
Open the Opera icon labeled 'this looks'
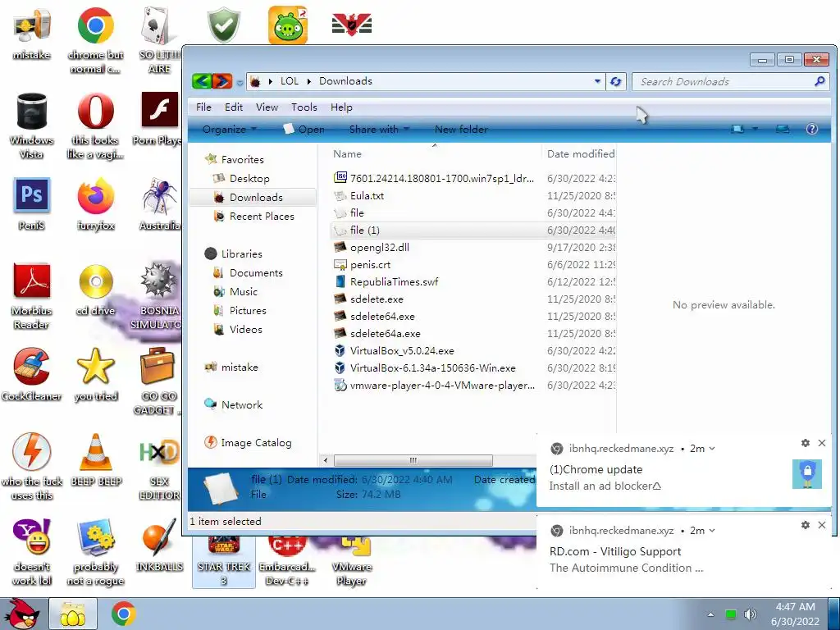coord(95,126)
